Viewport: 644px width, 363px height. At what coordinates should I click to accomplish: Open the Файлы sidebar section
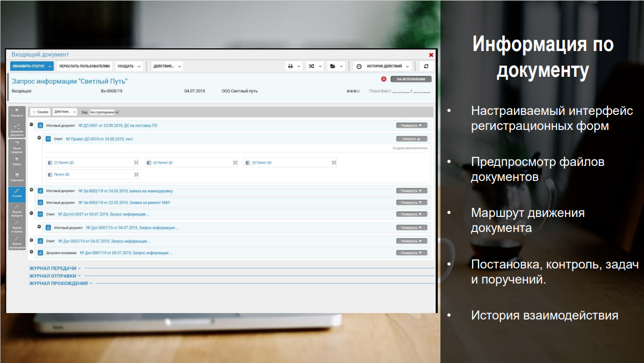[x=17, y=162]
